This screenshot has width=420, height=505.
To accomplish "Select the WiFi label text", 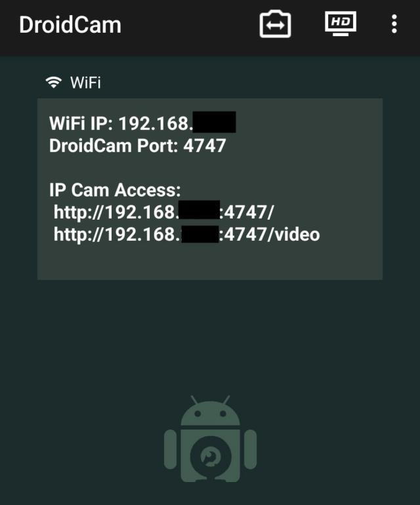I will coord(85,83).
